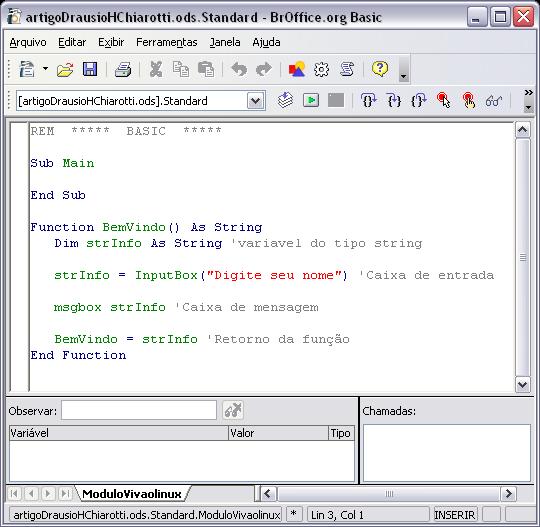
Task: Toggle INSERIR insert mode in status bar
Action: tap(455, 515)
